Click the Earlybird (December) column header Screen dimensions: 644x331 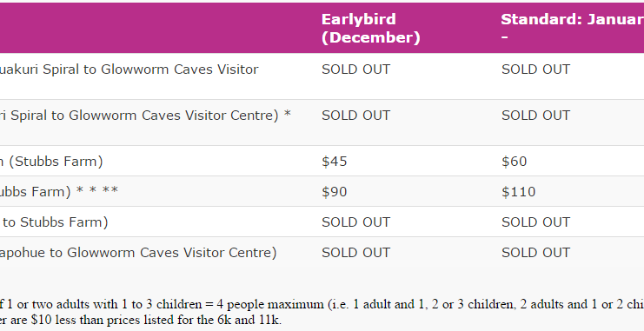pyautogui.click(x=371, y=29)
